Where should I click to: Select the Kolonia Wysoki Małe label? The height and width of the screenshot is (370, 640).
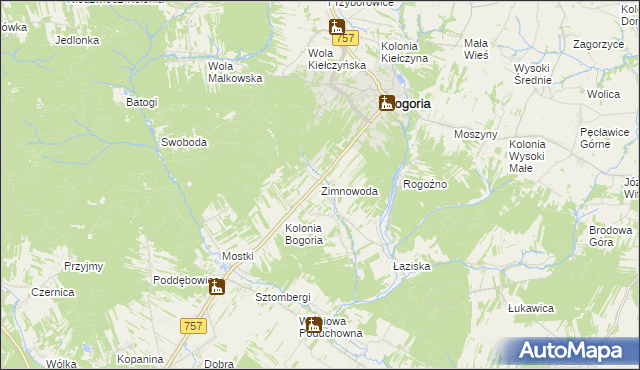point(527,156)
